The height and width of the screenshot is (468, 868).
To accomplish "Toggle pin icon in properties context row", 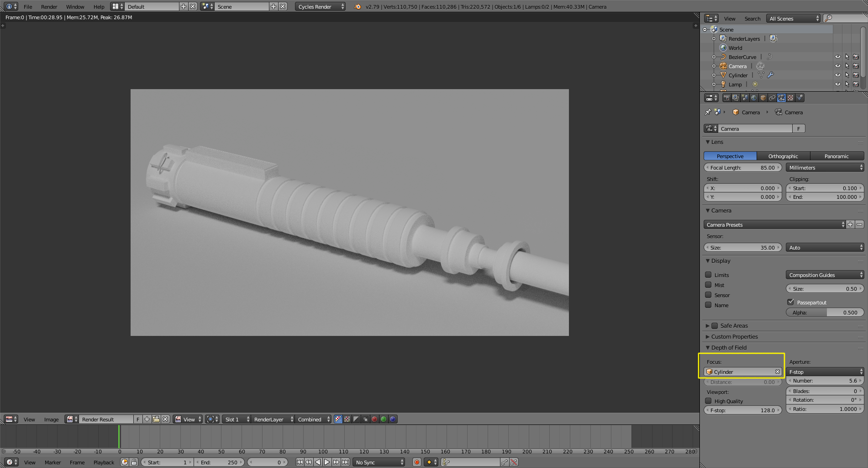I will pos(708,112).
